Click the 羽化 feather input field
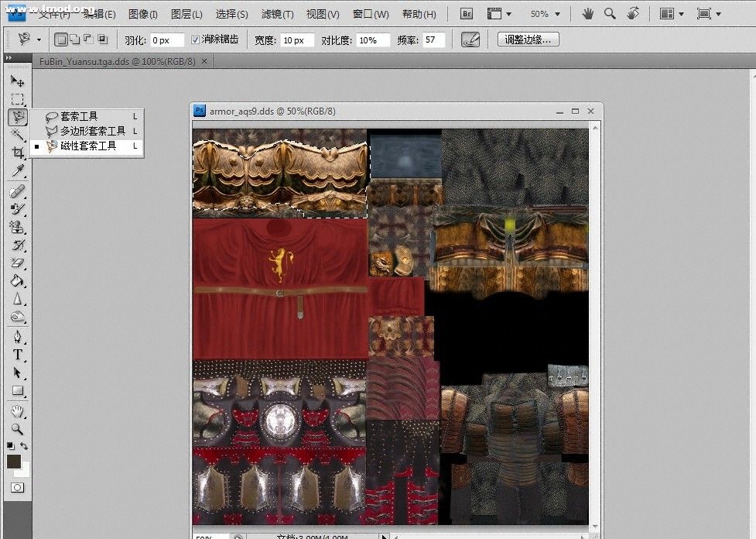 pyautogui.click(x=166, y=39)
